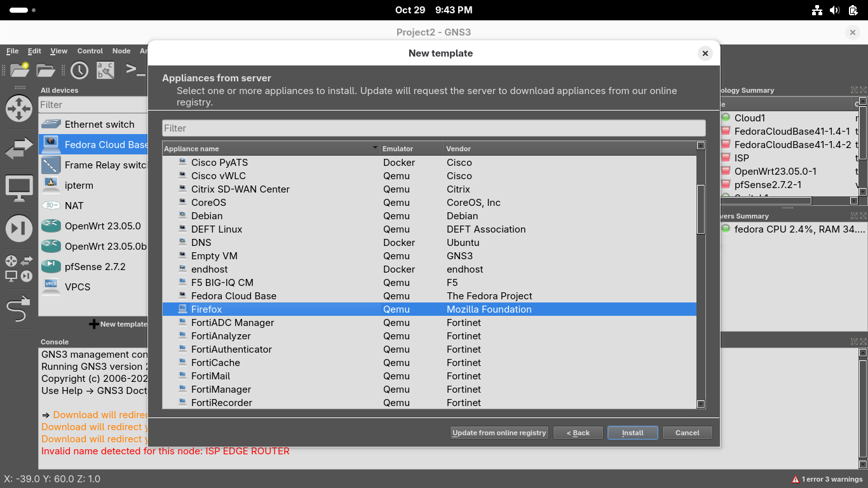Select FortiAnalyzer appliance in list
The height and width of the screenshot is (488, 868).
[x=221, y=336]
